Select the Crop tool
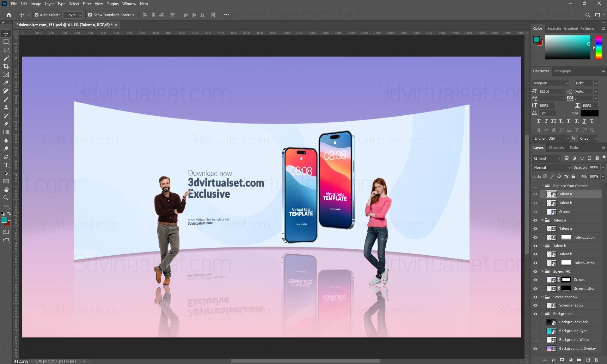607x364 pixels. tap(6, 66)
